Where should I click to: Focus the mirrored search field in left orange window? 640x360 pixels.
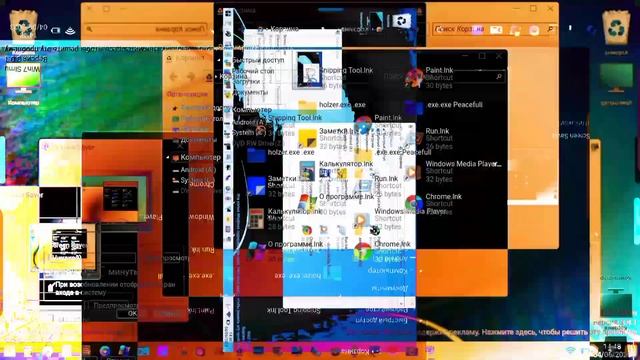pos(147,29)
